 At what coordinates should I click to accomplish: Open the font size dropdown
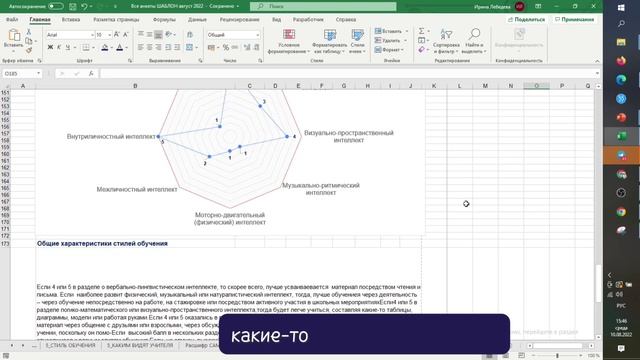(x=109, y=35)
